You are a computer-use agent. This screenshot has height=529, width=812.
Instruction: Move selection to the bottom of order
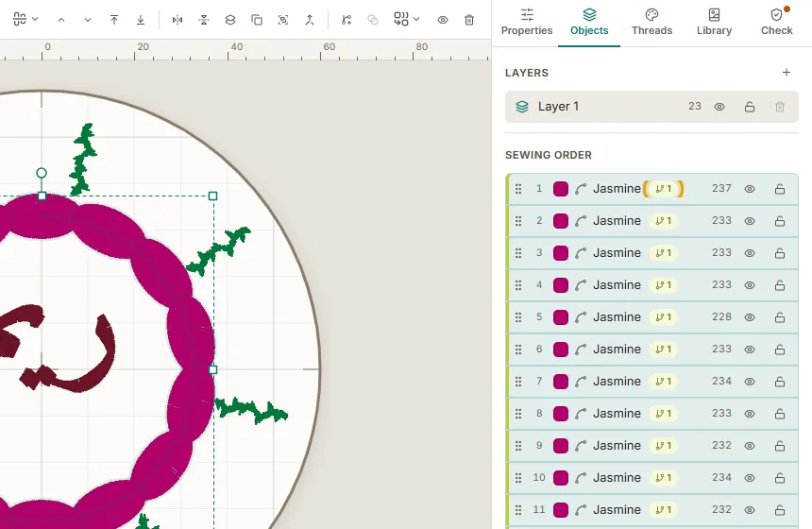pos(141,20)
